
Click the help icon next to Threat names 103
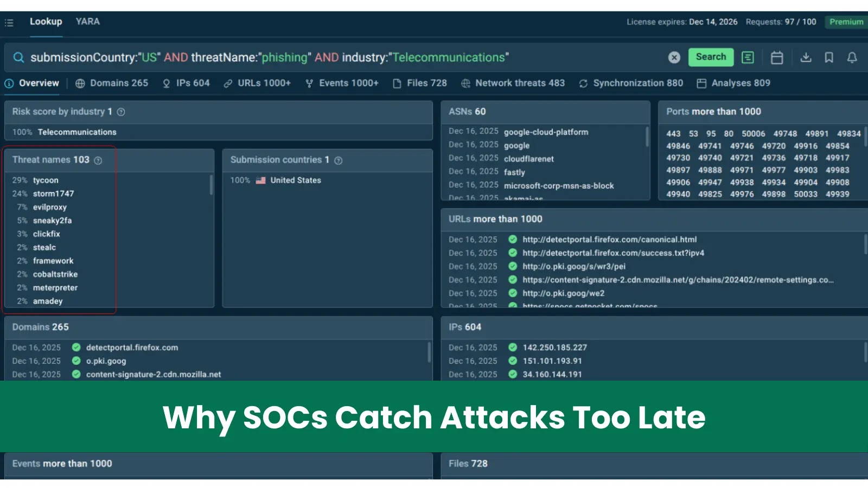click(98, 160)
